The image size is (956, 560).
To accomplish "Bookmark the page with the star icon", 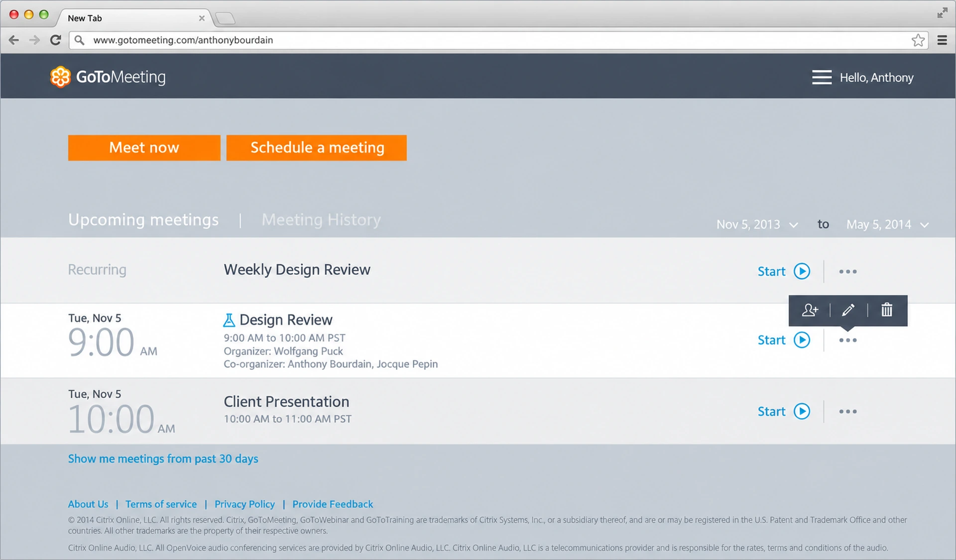I will click(x=918, y=40).
